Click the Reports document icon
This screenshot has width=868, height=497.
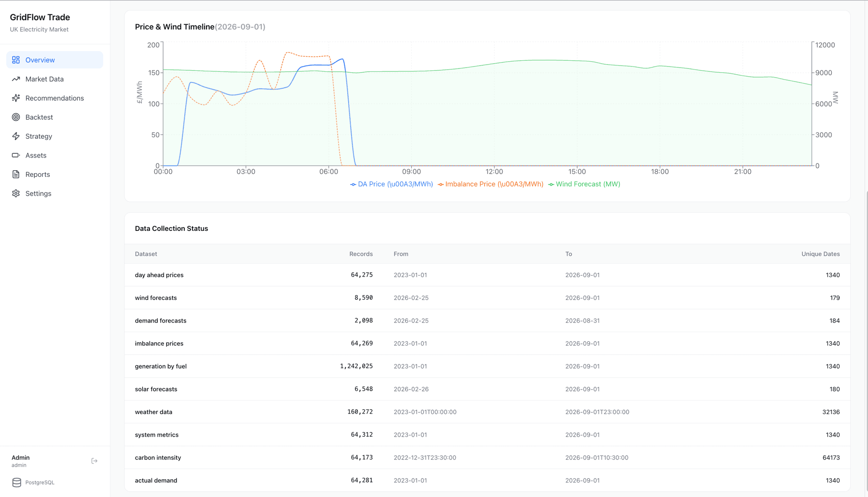click(16, 175)
